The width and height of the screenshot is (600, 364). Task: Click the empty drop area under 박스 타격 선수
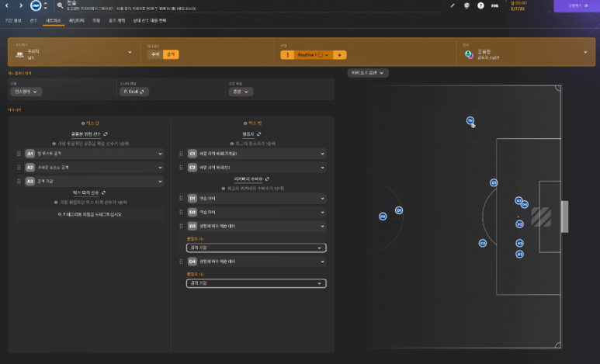point(90,214)
